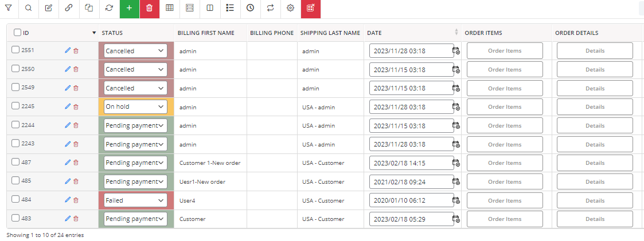Viewport: 644px width, 241px height.
Task: Open the search magnifier tool
Action: 28,8
